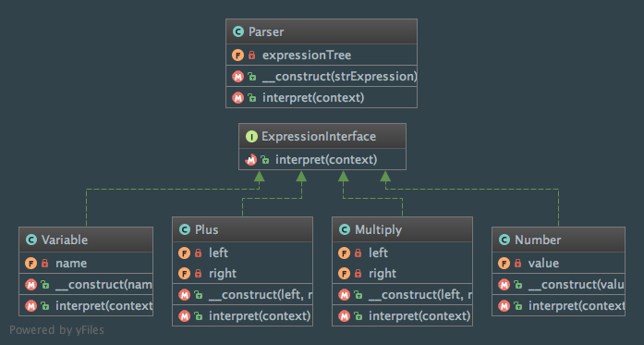
Task: Click abstract method icon in ExpressionInterface
Action: point(251,159)
